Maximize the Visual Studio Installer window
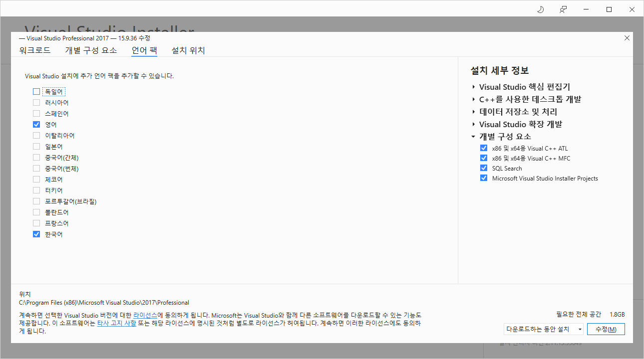 click(x=609, y=9)
